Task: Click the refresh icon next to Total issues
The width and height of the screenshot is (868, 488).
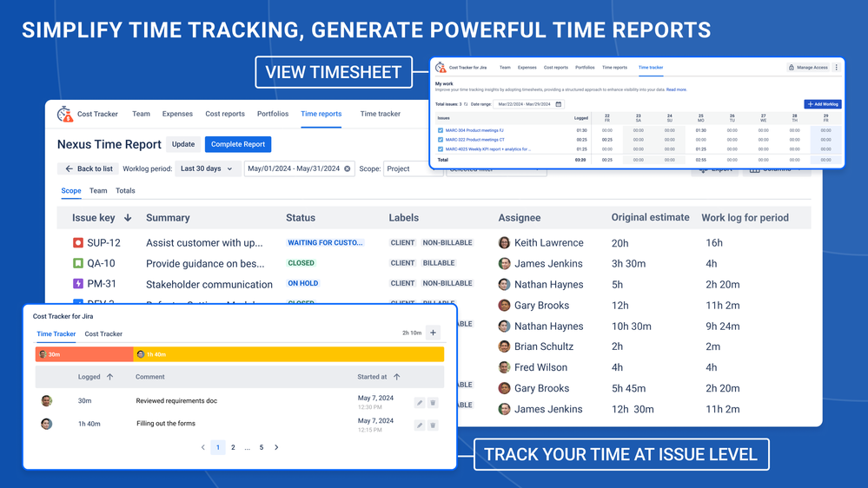Action: point(466,104)
